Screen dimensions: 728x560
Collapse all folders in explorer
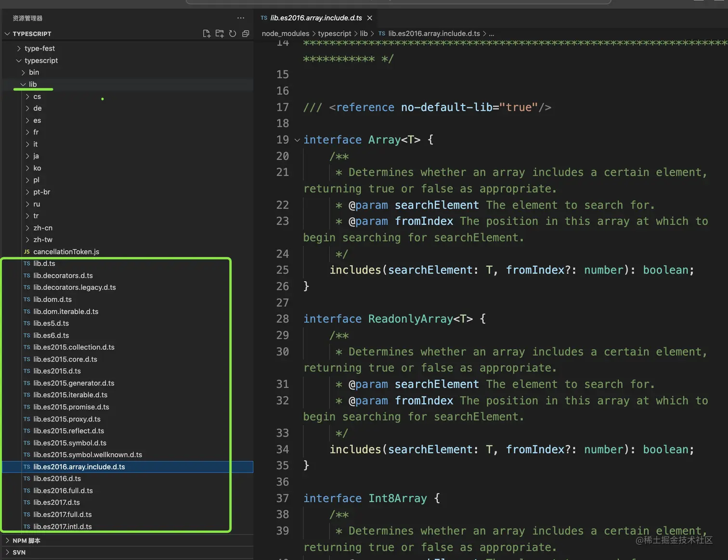246,34
